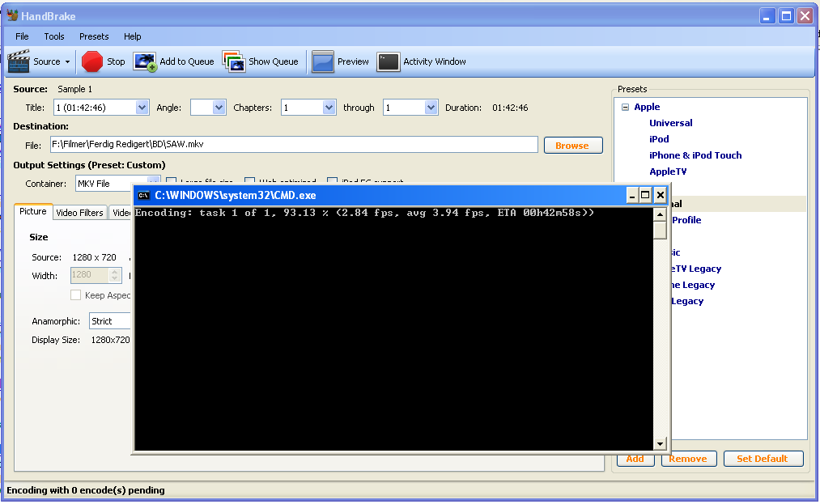Open the Tools menu

54,36
